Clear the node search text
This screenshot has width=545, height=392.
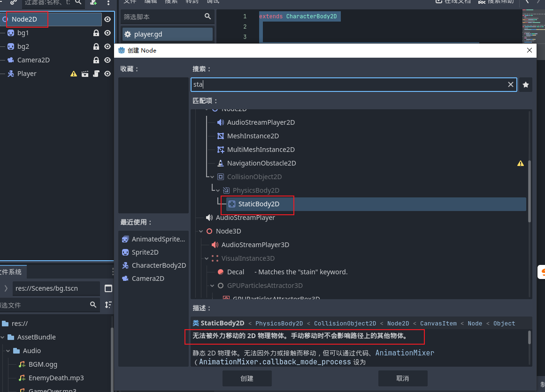(x=511, y=84)
